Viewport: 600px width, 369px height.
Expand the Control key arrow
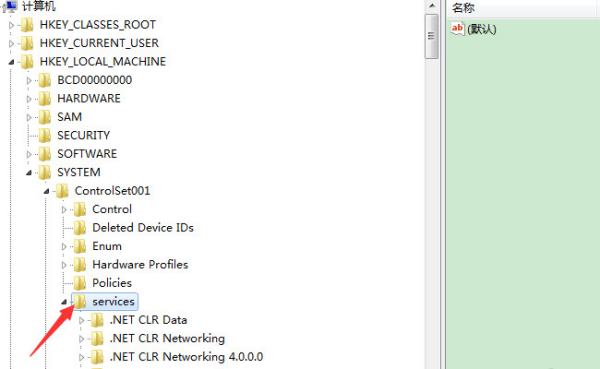pyautogui.click(x=64, y=210)
